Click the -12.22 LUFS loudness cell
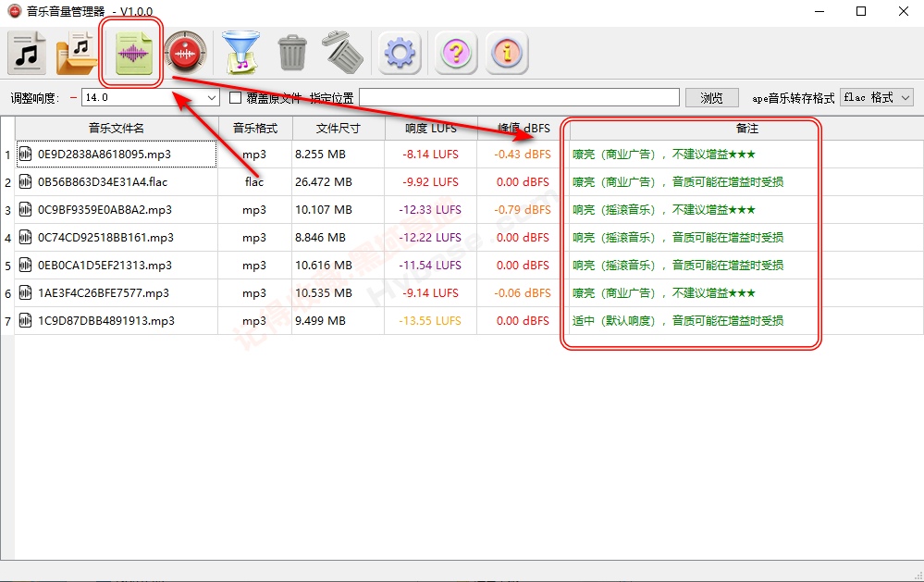This screenshot has height=582, width=924. pyautogui.click(x=430, y=238)
